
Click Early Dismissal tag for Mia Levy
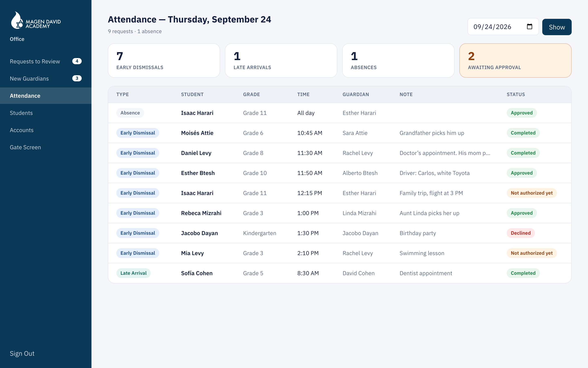coord(138,253)
